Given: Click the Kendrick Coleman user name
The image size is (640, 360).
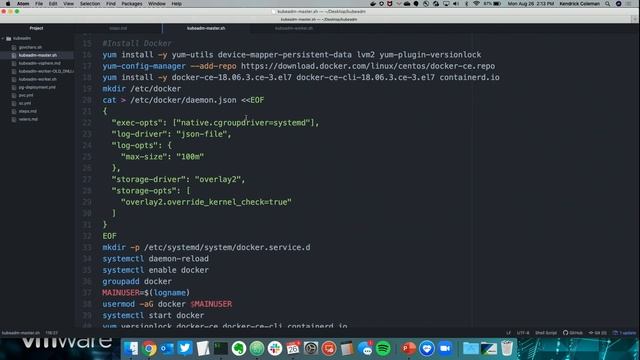Looking at the screenshot, I should coord(580,4).
